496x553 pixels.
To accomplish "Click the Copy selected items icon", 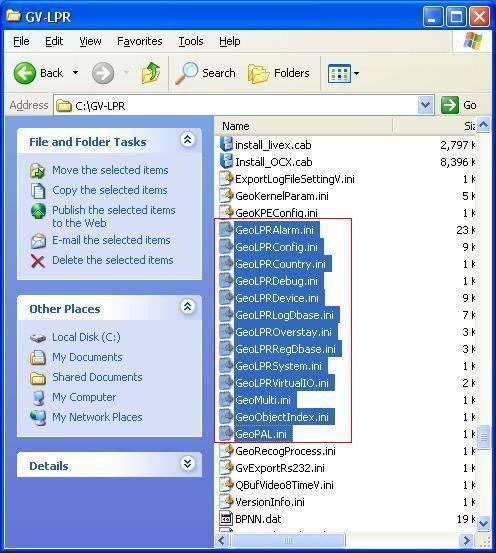I will tap(38, 191).
